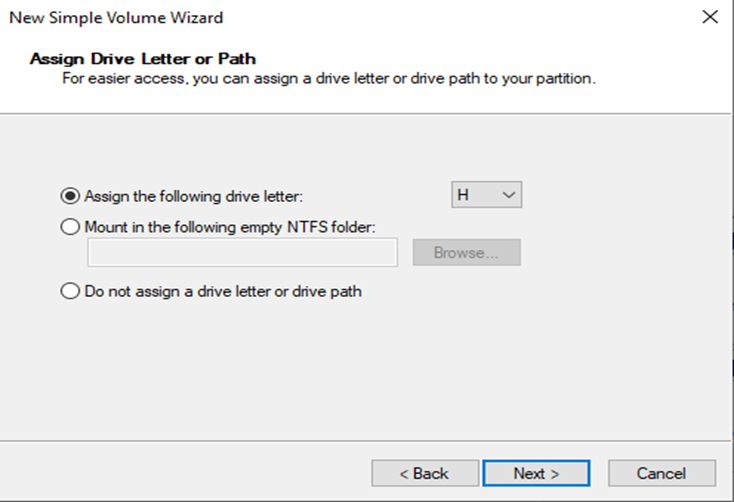Click the 'Mount in the following empty NTFS folder:' label
The image size is (734, 502).
(229, 227)
